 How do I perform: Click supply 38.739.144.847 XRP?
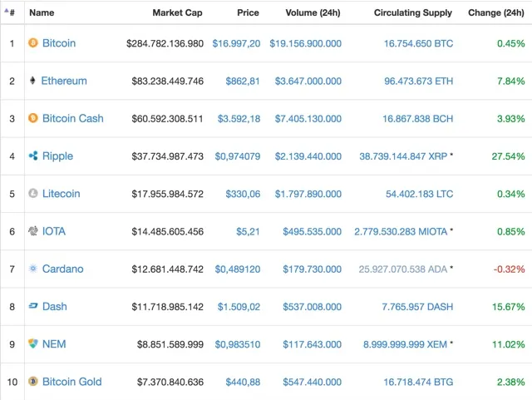point(403,156)
